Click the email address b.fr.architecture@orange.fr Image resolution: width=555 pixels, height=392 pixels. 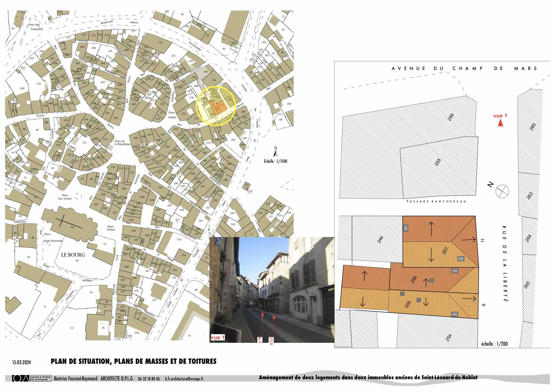tap(184, 379)
